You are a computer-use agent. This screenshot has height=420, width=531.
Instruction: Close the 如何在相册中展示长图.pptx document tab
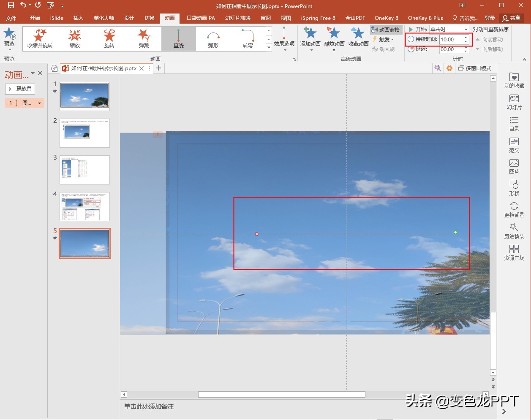pos(142,68)
